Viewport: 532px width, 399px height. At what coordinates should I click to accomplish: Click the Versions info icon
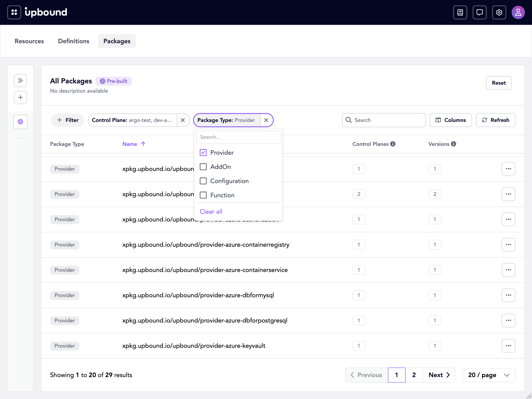454,144
